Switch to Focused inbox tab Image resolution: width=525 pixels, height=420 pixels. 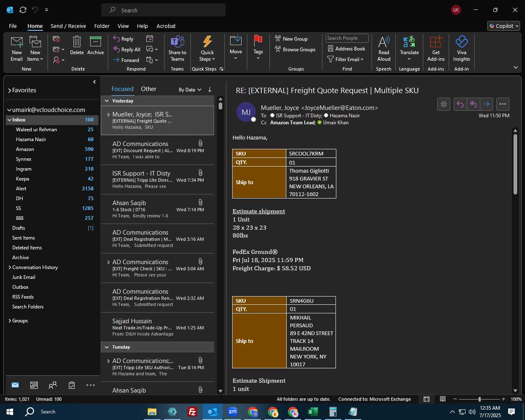[122, 89]
